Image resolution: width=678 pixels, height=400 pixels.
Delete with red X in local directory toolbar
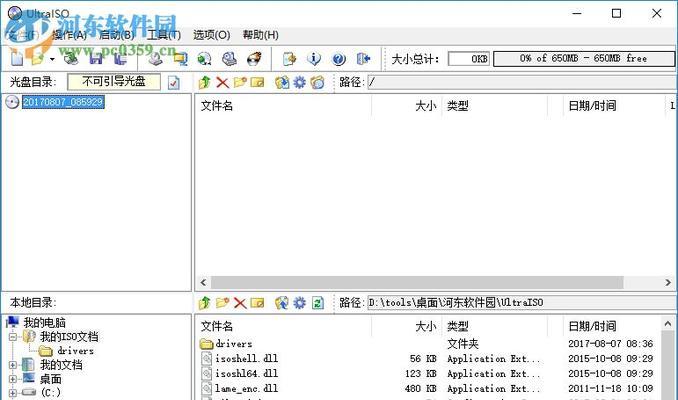tap(240, 303)
